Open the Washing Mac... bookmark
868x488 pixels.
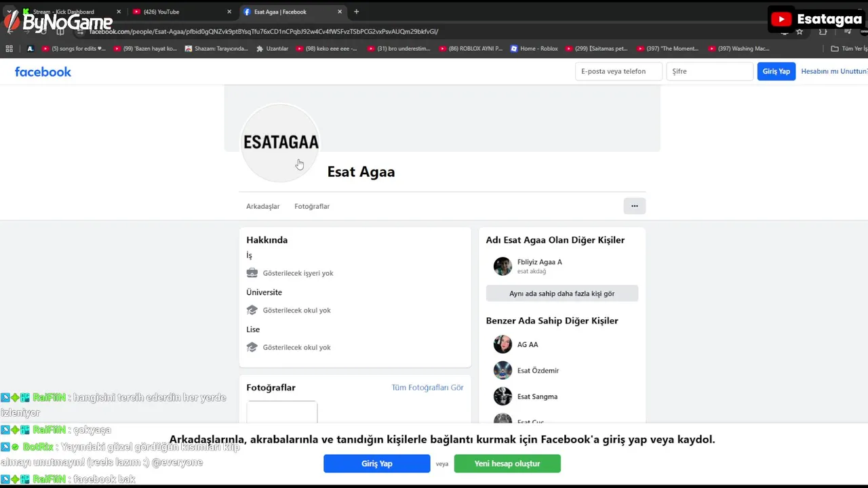coord(738,49)
